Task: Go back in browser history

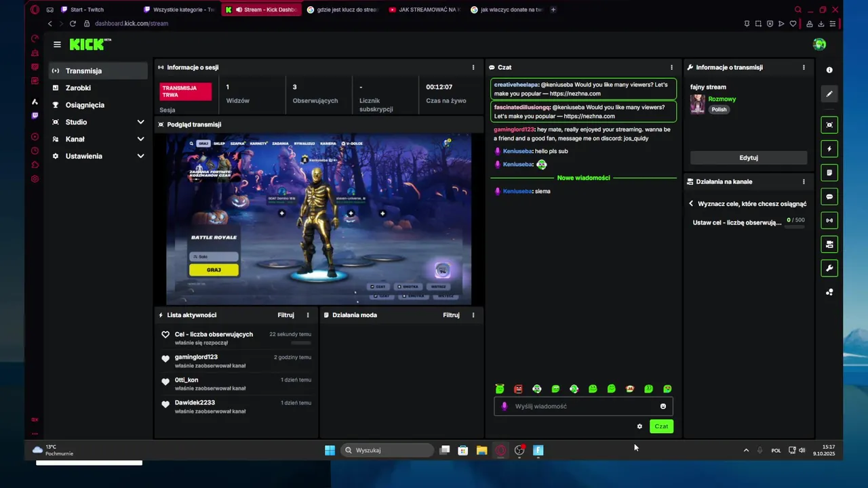Action: [50, 24]
